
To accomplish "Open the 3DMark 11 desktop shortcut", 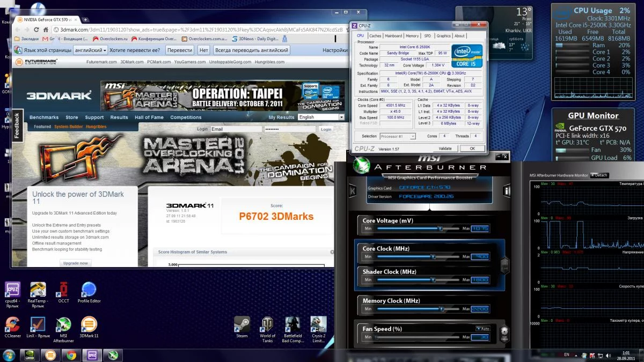I will 89,324.
